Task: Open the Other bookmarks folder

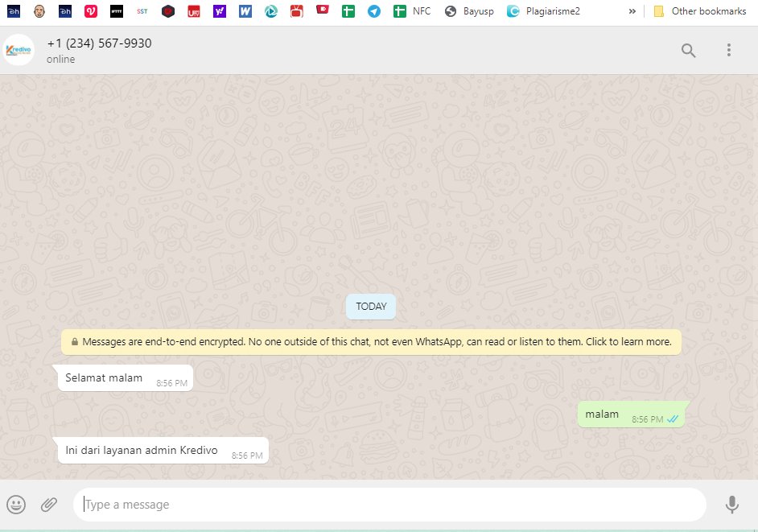Action: click(699, 11)
